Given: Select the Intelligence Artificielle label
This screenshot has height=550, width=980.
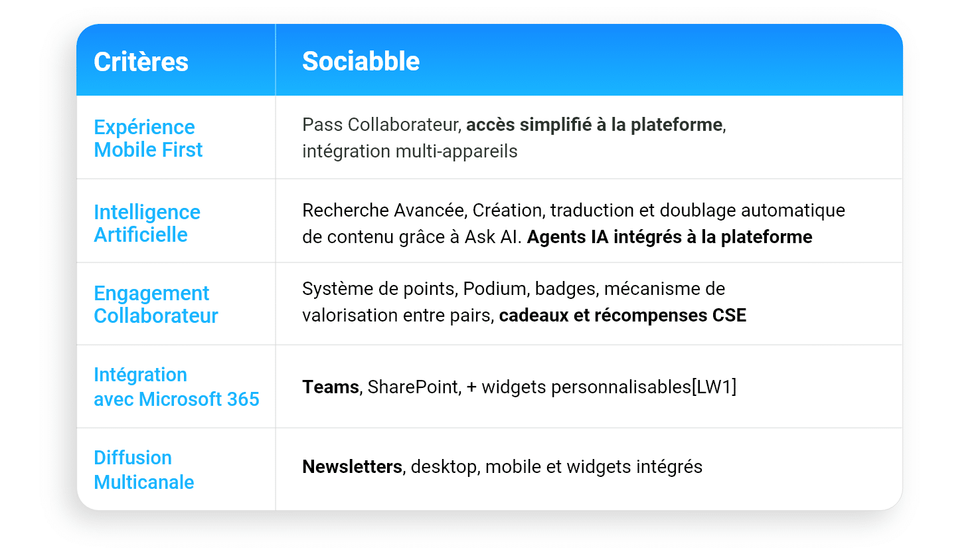Looking at the screenshot, I should tap(147, 223).
